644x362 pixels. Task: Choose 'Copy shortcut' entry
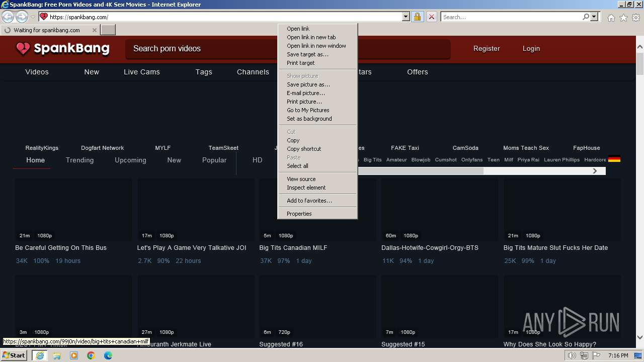click(x=317, y=149)
